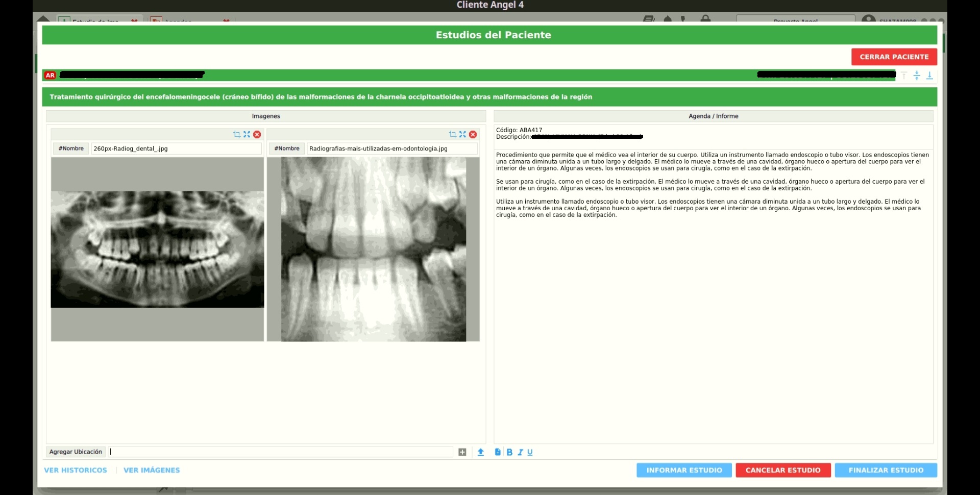This screenshot has height=495, width=980.
Task: Open the VER HISTORICOS link
Action: [x=76, y=470]
